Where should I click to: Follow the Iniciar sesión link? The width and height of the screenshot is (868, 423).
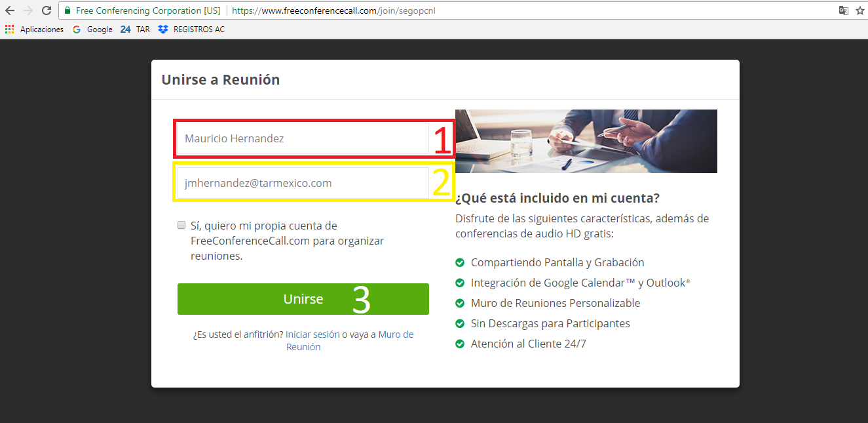[312, 334]
